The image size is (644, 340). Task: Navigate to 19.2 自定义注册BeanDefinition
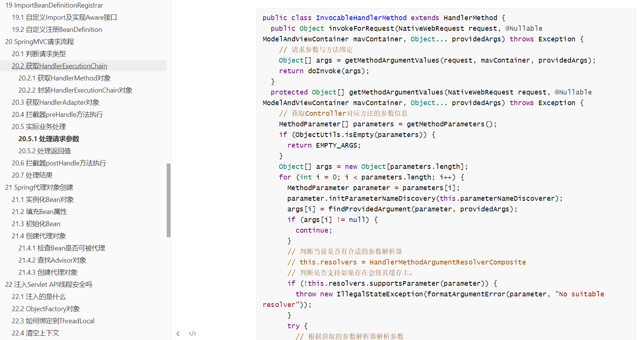(x=57, y=30)
